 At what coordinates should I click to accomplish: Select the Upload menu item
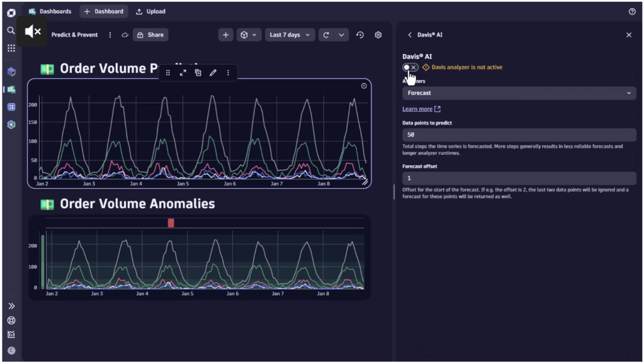point(151,11)
